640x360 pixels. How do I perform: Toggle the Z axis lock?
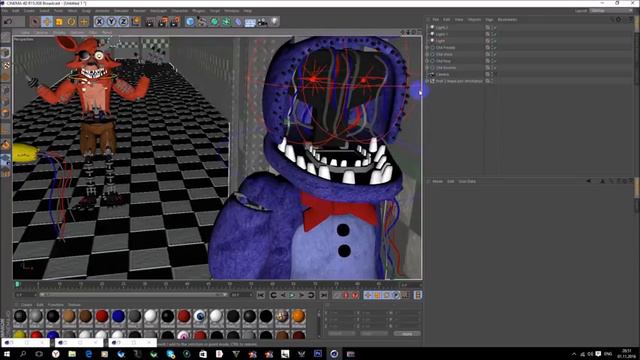point(123,21)
